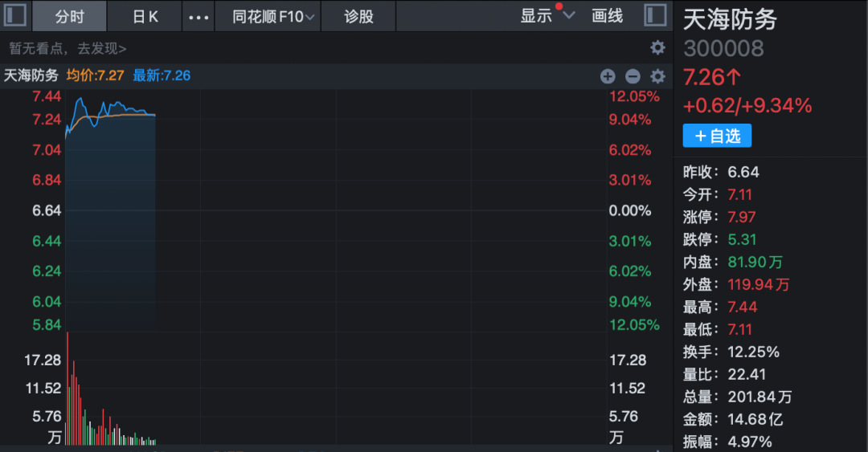868x452 pixels.
Task: Open settings gear beside news prompt
Action: (657, 47)
